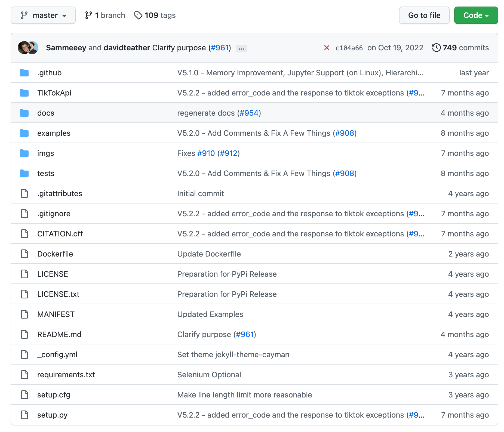Expand commit message ellipsis button
This screenshot has width=504, height=432.
(x=241, y=48)
